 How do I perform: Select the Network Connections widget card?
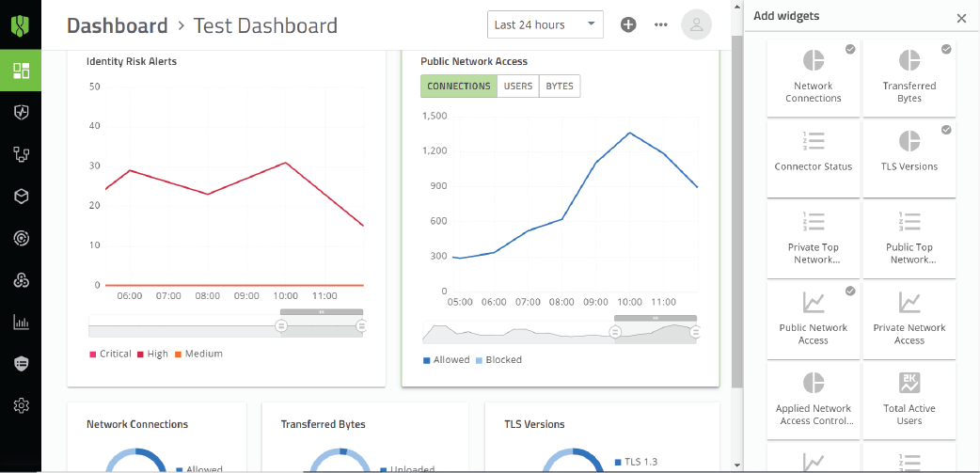pos(814,78)
